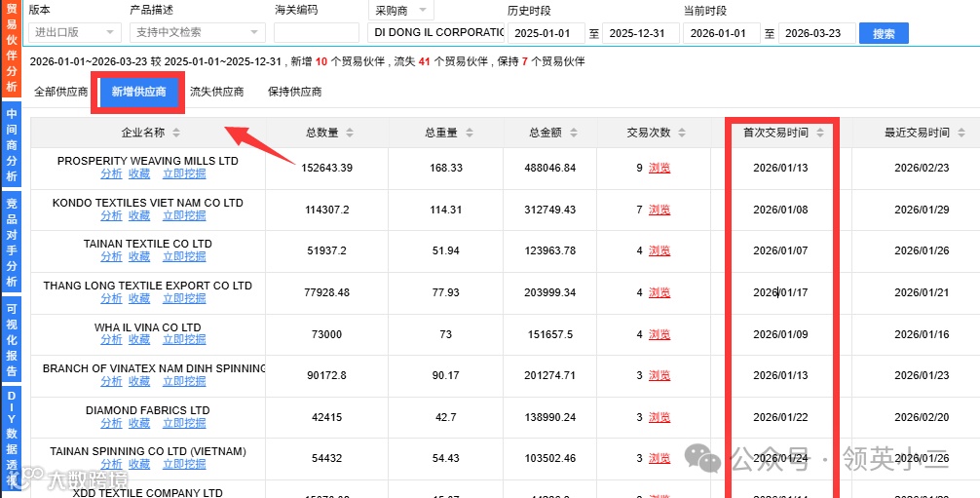The image size is (980, 498).
Task: Click 浏览 in WHA IL VINA row
Action: [x=660, y=334]
